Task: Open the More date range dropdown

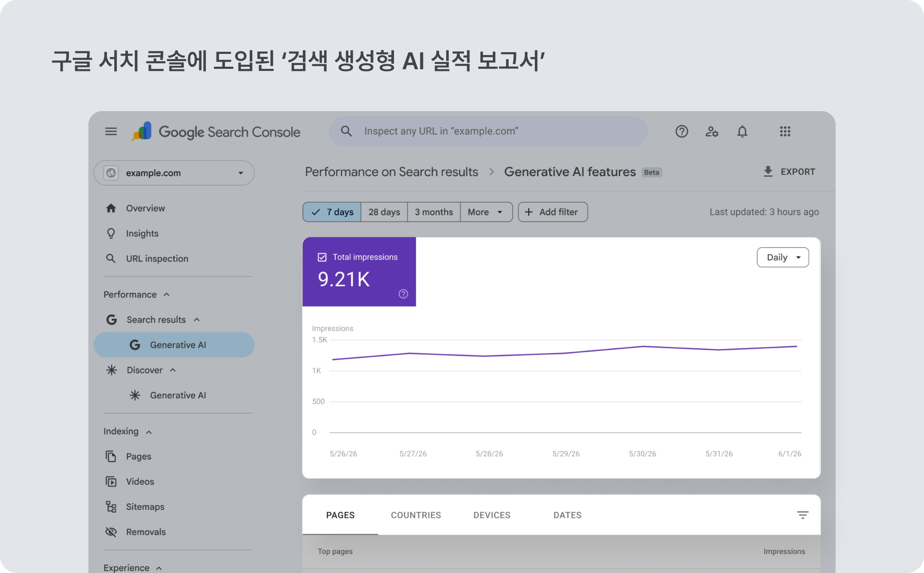Action: click(x=486, y=212)
